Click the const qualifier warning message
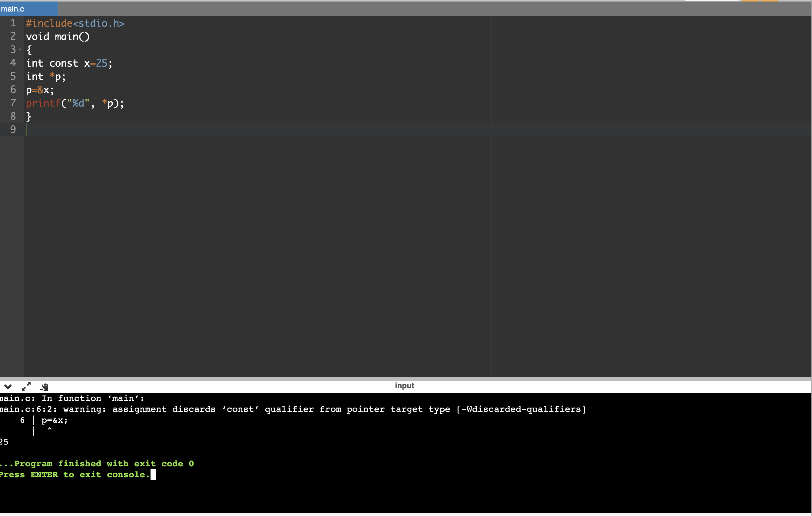This screenshot has height=516, width=812. coord(293,409)
